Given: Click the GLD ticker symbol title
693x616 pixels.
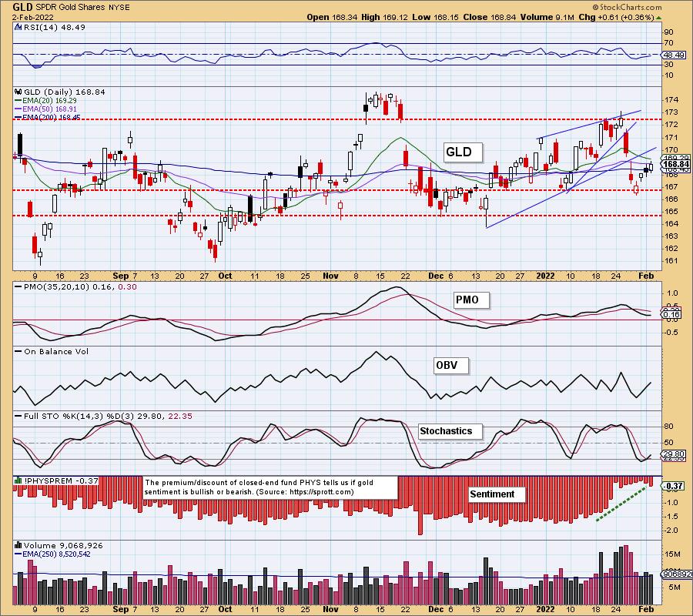Looking at the screenshot, I should [x=23, y=7].
